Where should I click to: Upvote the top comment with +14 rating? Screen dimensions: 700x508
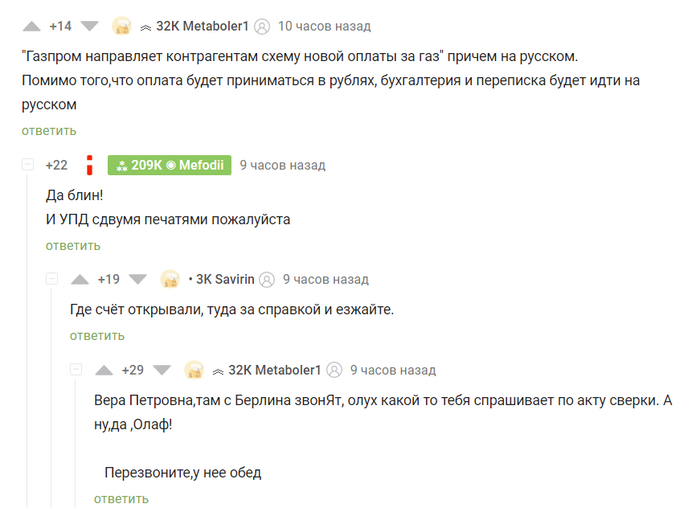[31, 25]
